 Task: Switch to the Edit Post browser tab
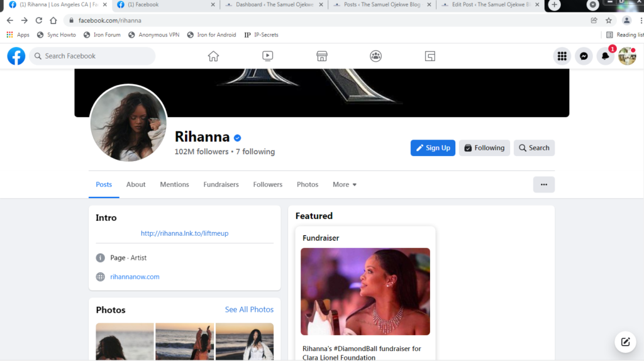[490, 4]
